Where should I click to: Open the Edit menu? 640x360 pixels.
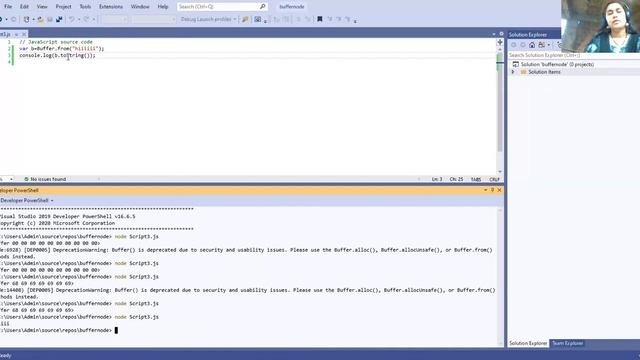(x=24, y=7)
